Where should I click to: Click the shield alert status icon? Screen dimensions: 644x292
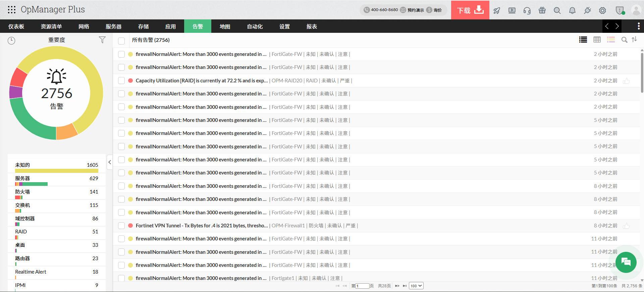click(x=620, y=10)
